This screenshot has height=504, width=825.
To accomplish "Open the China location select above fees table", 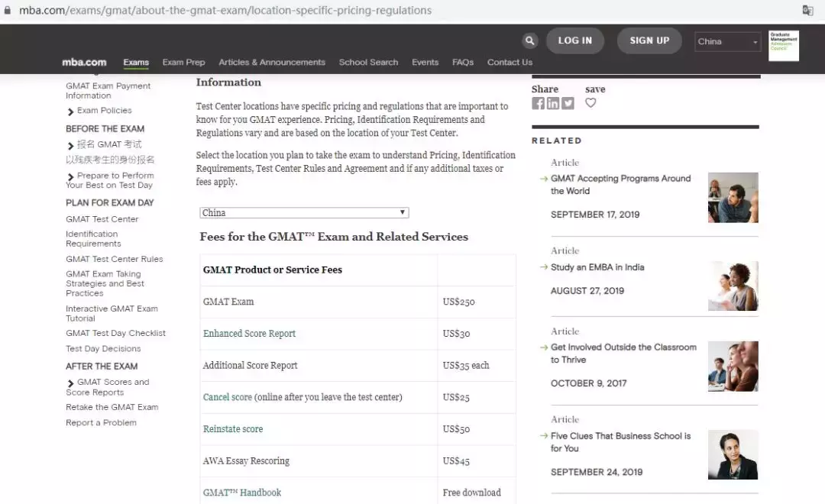I will click(x=304, y=212).
